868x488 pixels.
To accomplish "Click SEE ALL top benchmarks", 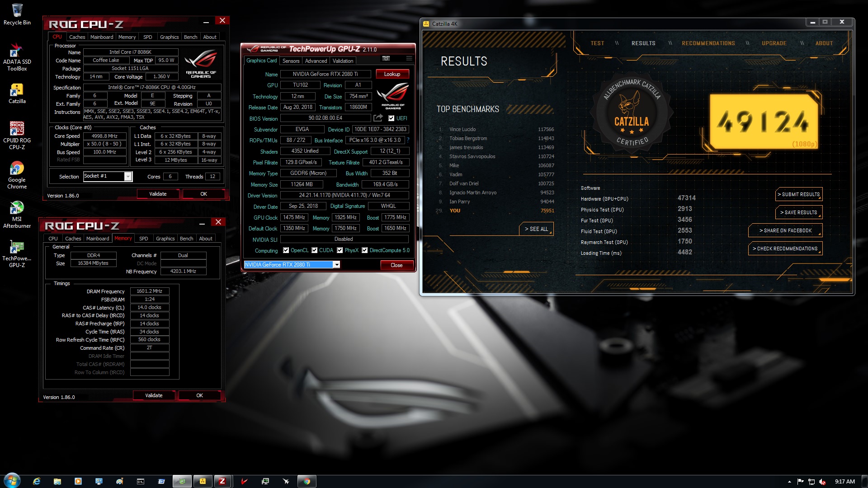I will coord(536,229).
